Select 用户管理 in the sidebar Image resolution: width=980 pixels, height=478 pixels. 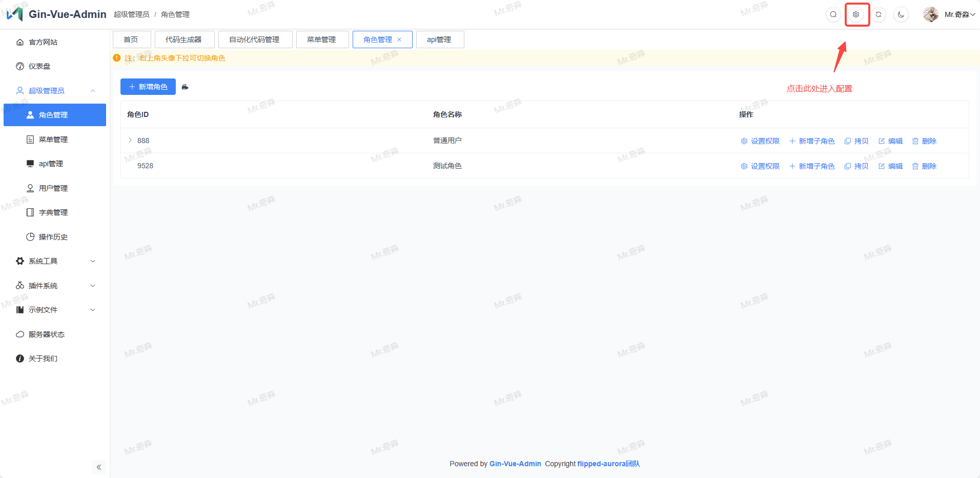coord(53,188)
